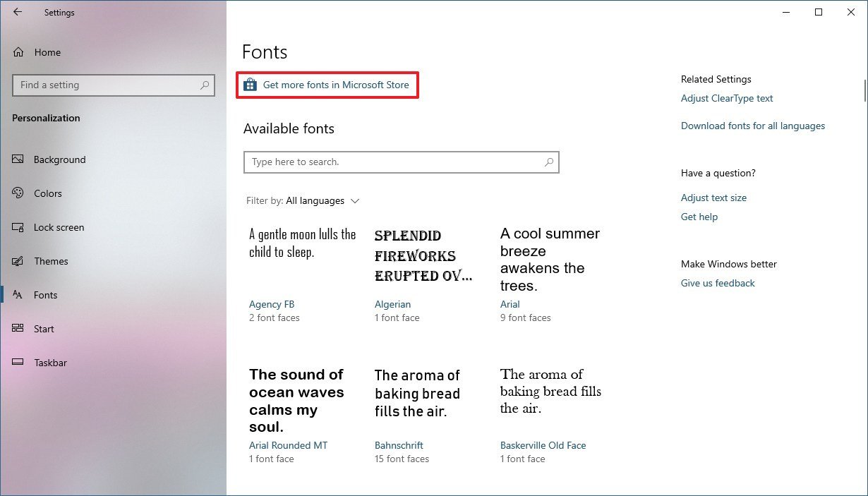Open Taskbar settings via its icon

[17, 363]
